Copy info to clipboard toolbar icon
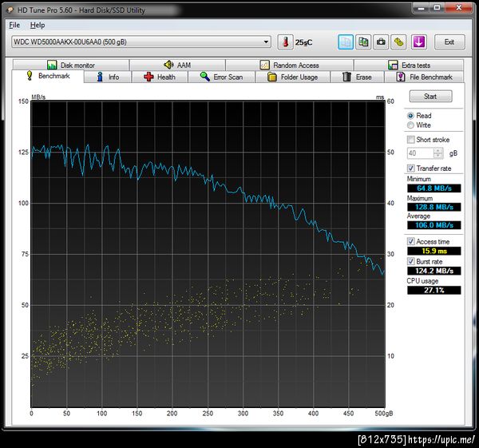This screenshot has height=448, width=479. click(x=346, y=42)
